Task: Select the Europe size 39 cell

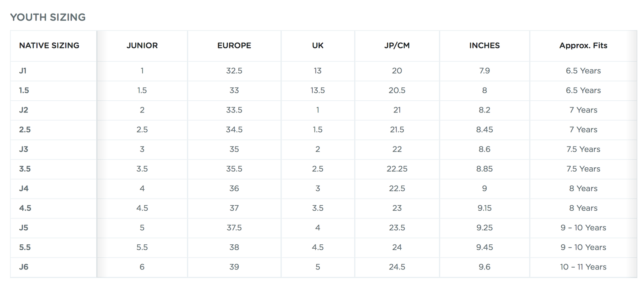Action: (x=234, y=267)
